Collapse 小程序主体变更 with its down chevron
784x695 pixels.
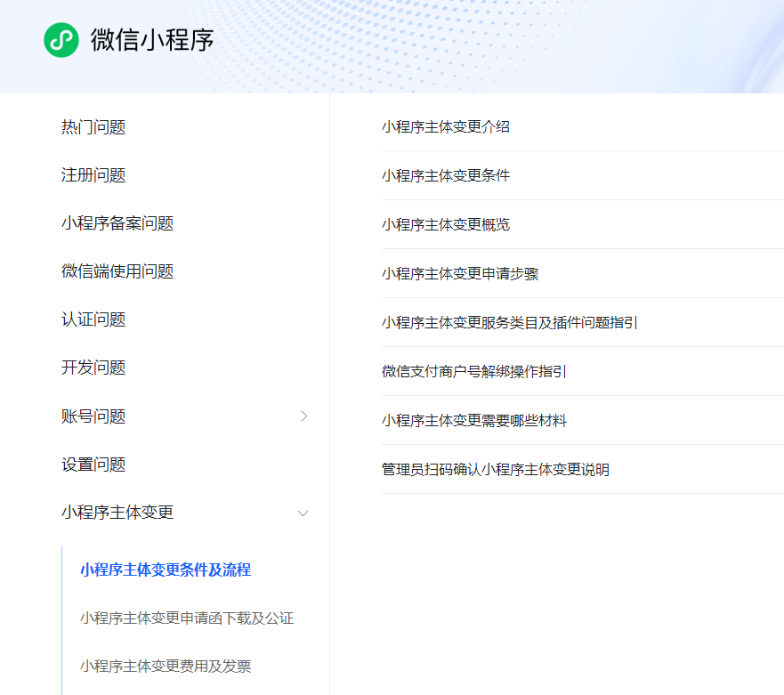[303, 513]
